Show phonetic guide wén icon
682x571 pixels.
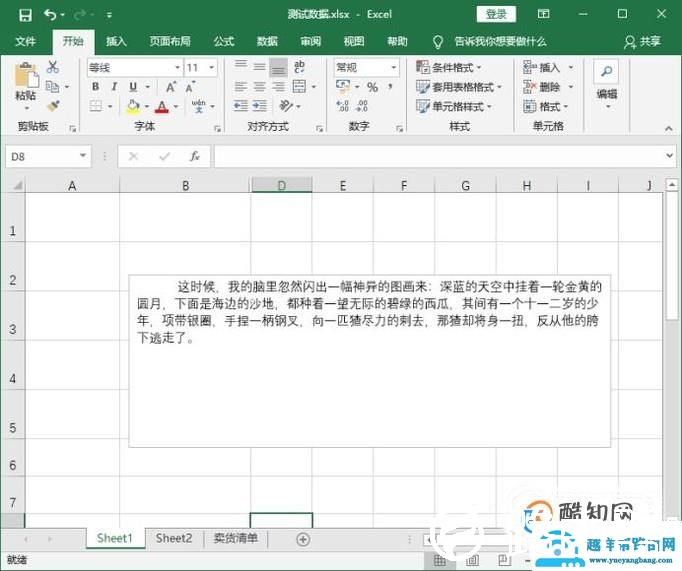click(199, 106)
